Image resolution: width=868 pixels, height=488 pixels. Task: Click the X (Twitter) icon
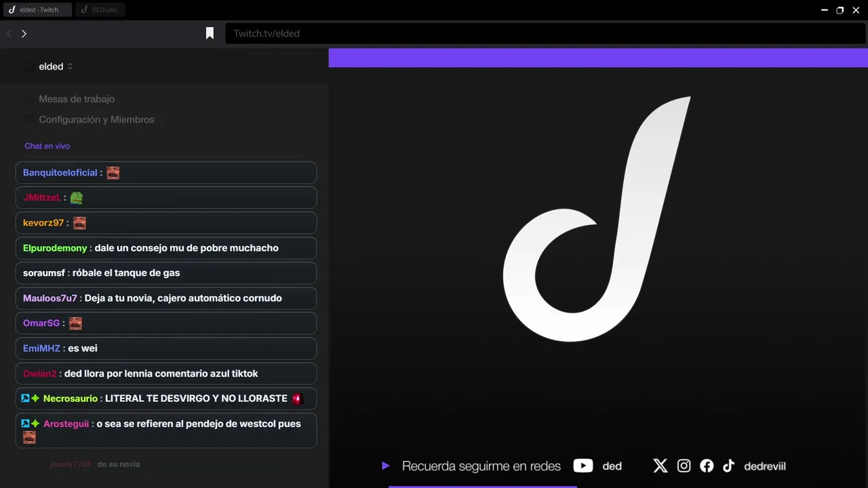point(660,466)
